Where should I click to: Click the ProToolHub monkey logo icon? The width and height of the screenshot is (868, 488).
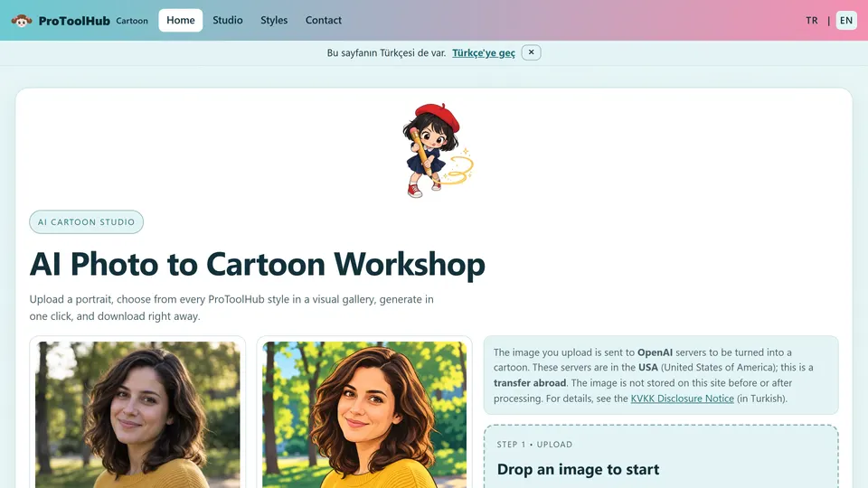pyautogui.click(x=22, y=21)
